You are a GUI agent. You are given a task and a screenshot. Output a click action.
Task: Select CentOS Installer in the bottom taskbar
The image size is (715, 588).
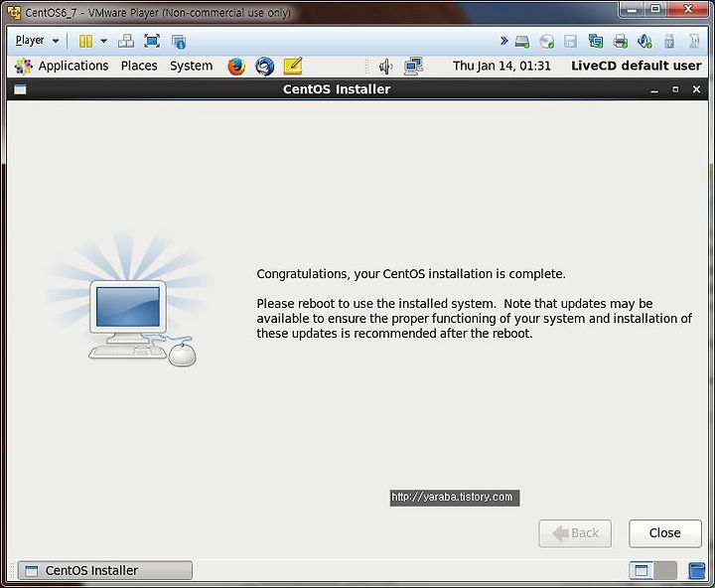(x=105, y=571)
